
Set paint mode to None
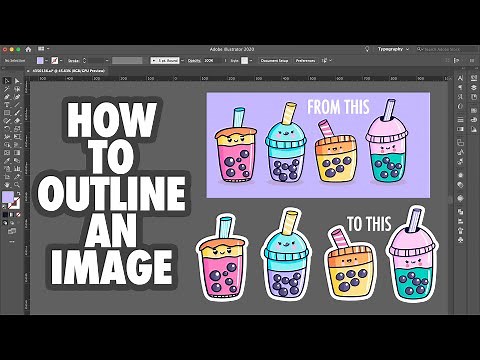click(x=18, y=215)
